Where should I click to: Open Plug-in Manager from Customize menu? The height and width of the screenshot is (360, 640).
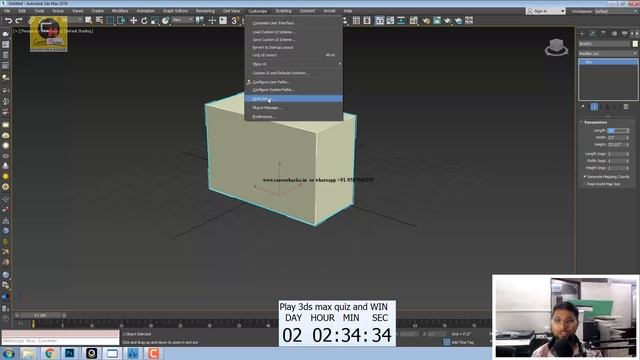293,108
